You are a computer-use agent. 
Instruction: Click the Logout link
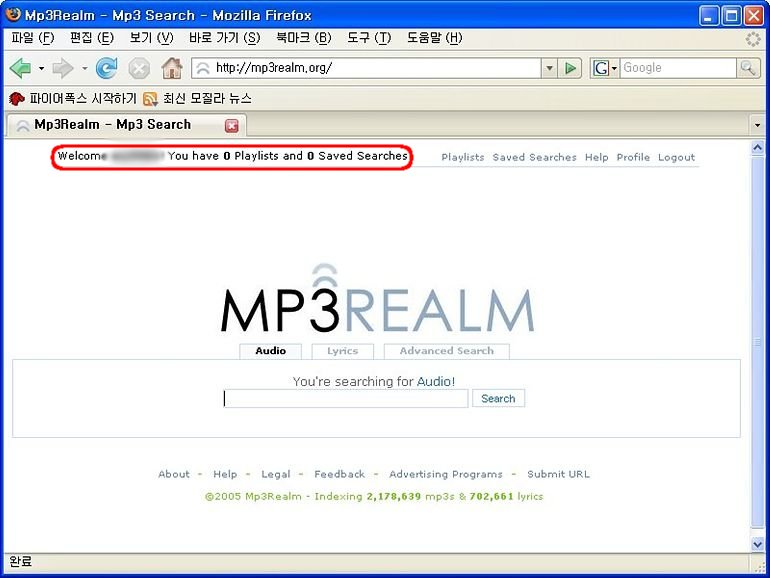click(676, 157)
